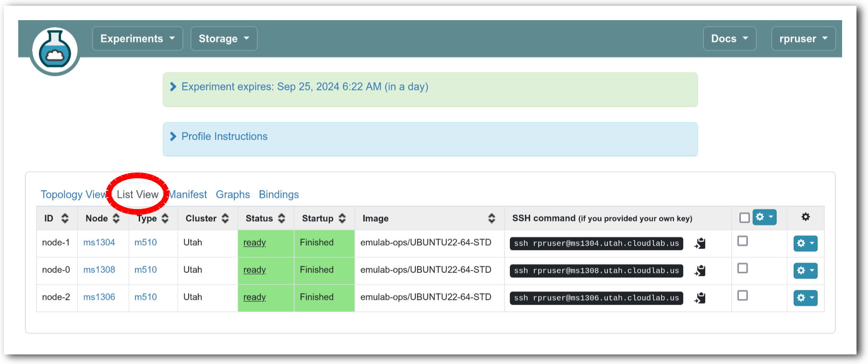
Task: Switch to the Manifest tab
Action: 188,195
